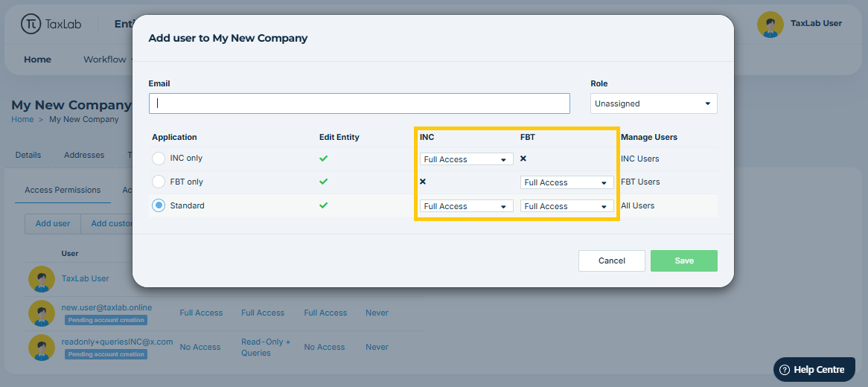Click first No Access cell for readonly+queriesINC
This screenshot has height=387, width=868.
coord(200,347)
